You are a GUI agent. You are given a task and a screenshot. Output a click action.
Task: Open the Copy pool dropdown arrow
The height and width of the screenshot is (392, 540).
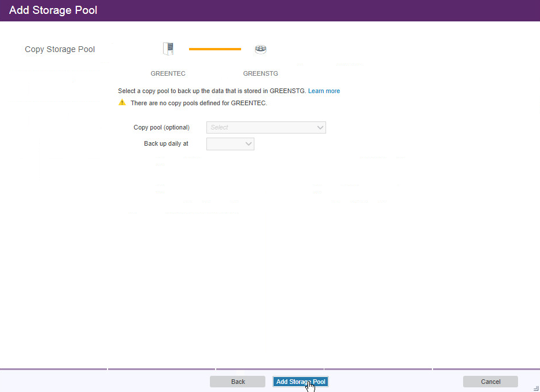click(x=320, y=128)
